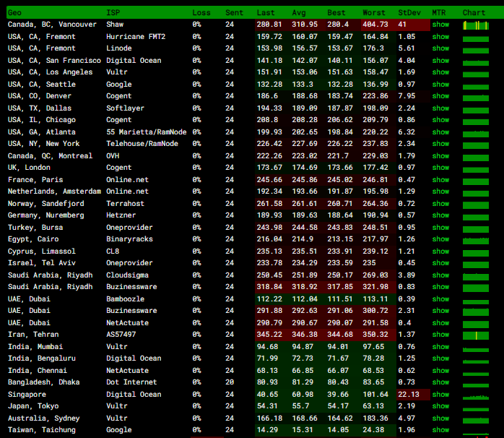Click show for Taichung Google

coord(440,429)
